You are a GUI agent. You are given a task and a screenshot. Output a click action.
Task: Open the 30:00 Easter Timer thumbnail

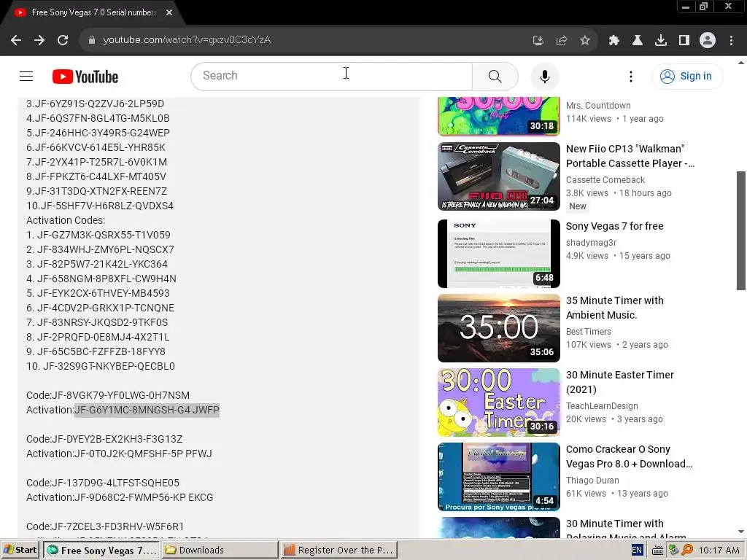coord(498,402)
